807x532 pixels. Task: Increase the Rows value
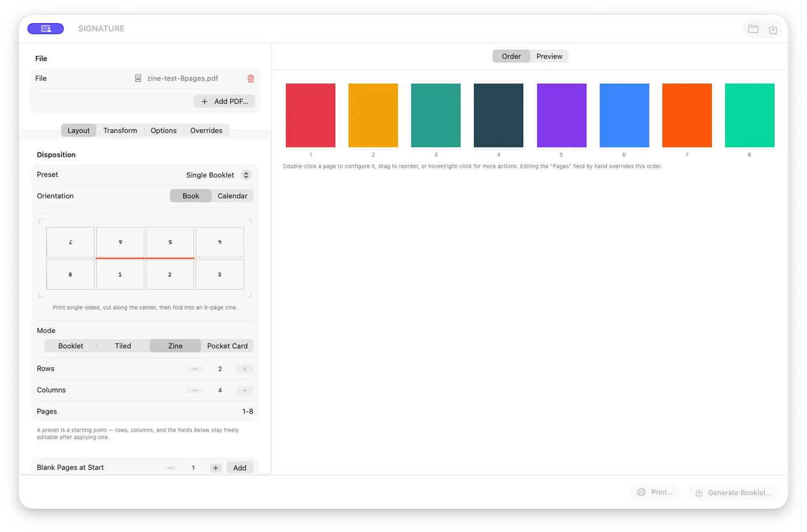pyautogui.click(x=244, y=369)
